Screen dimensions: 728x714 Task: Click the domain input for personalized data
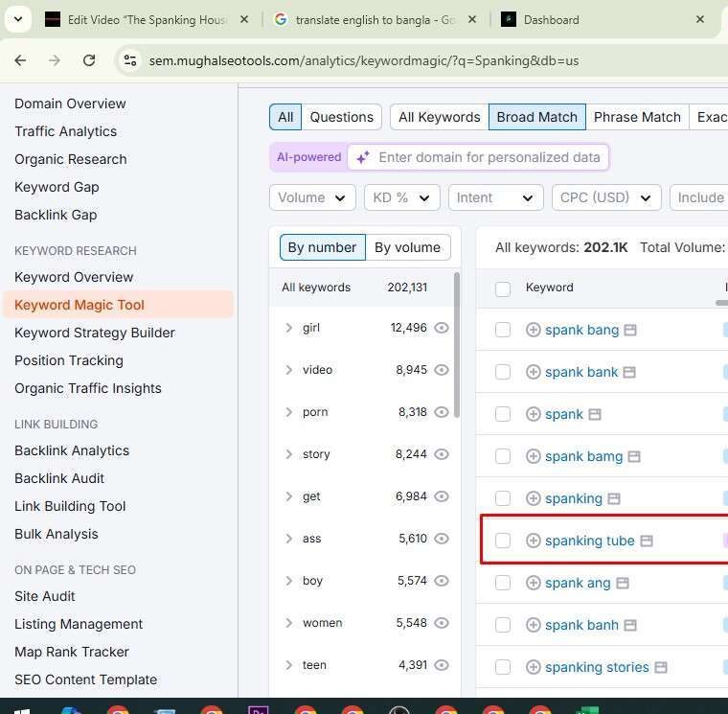(489, 157)
